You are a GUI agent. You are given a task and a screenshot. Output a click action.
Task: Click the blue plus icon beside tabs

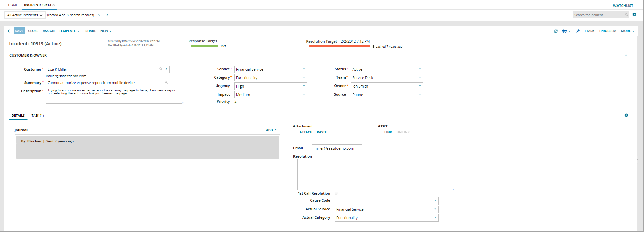tap(626, 115)
